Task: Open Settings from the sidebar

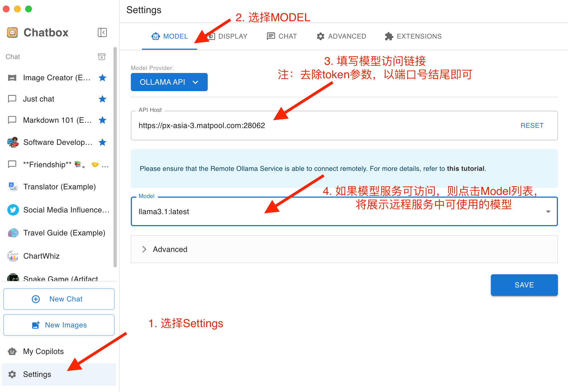Action: point(59,374)
